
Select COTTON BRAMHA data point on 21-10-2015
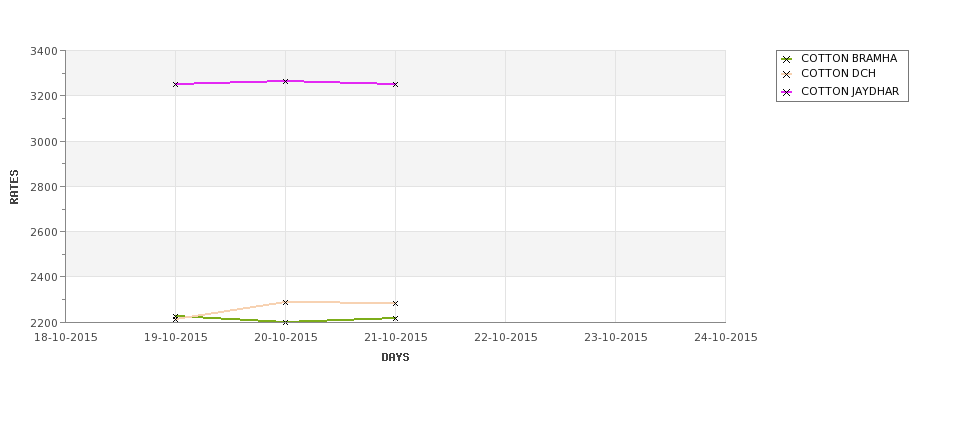[x=395, y=318]
